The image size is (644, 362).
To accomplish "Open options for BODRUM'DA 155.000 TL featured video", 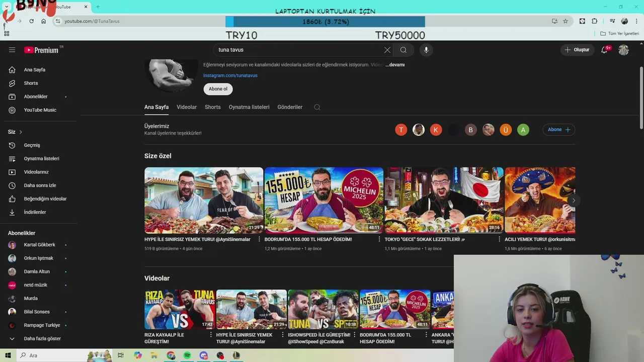I will point(379,239).
